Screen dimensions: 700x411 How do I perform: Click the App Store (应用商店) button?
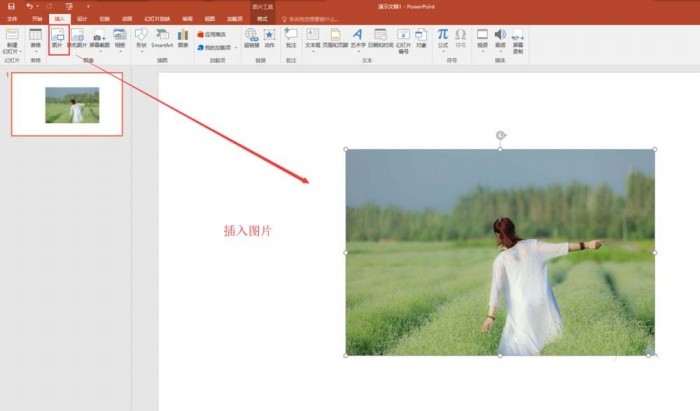tap(212, 34)
